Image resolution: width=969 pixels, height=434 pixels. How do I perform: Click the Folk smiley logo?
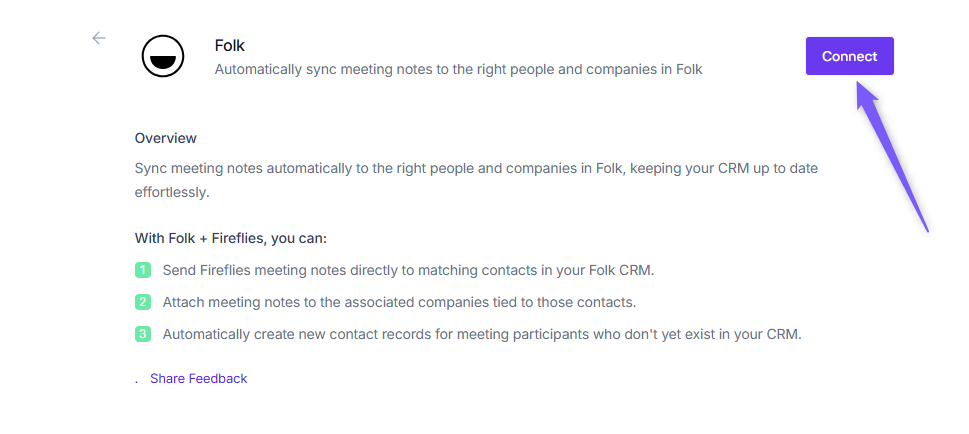(x=162, y=57)
